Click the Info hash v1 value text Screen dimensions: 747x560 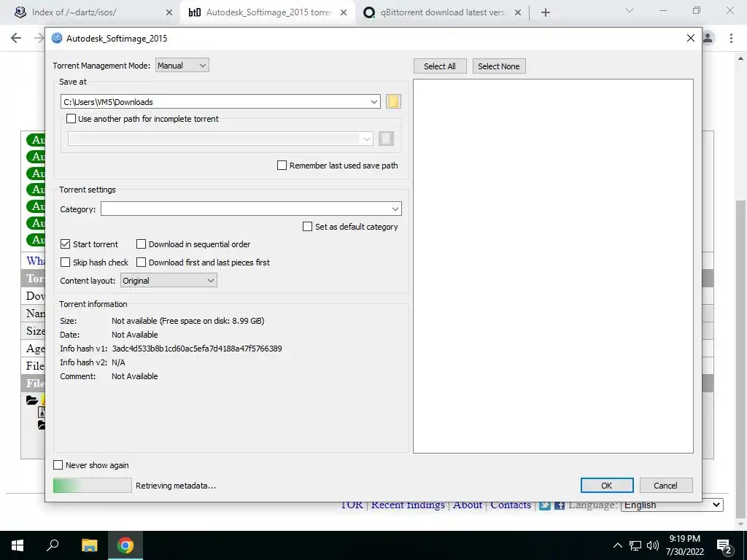[x=197, y=349]
